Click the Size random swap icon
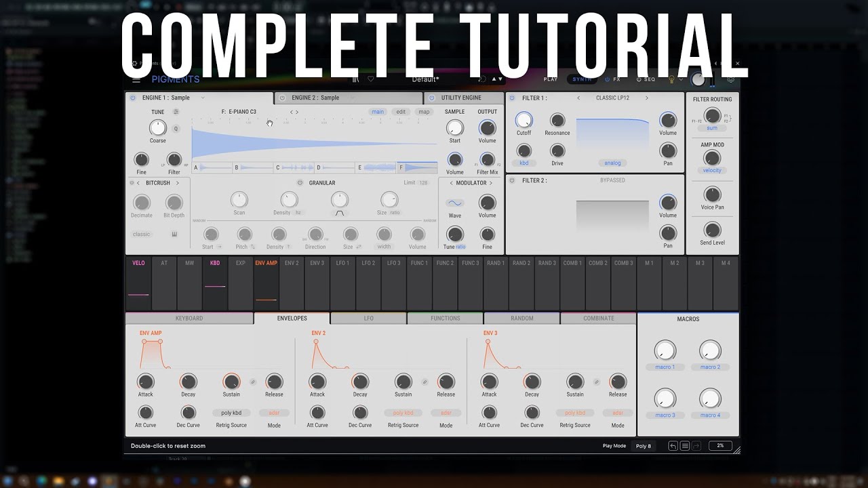This screenshot has width=868, height=488. tap(359, 247)
